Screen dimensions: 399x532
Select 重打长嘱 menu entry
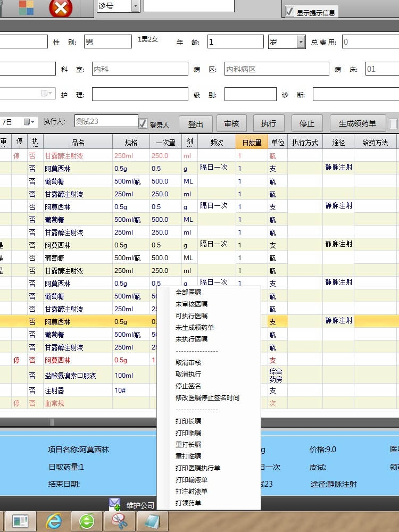point(188,444)
